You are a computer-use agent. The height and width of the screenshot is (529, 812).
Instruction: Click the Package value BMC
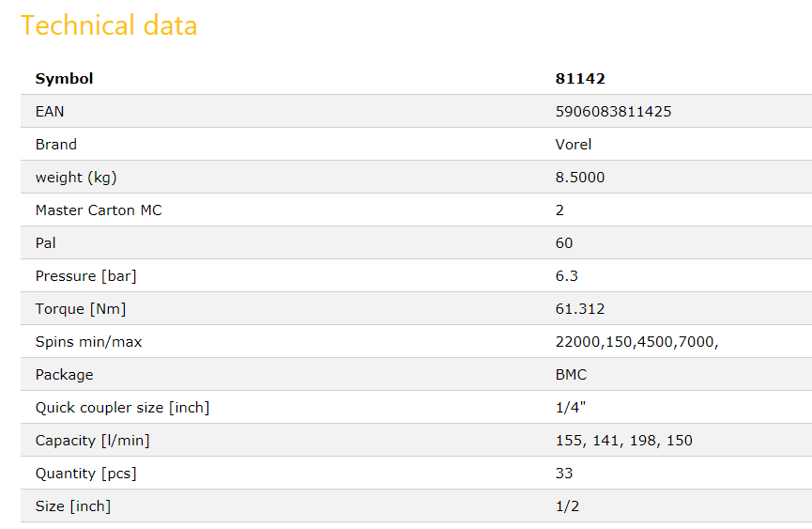[571, 375]
